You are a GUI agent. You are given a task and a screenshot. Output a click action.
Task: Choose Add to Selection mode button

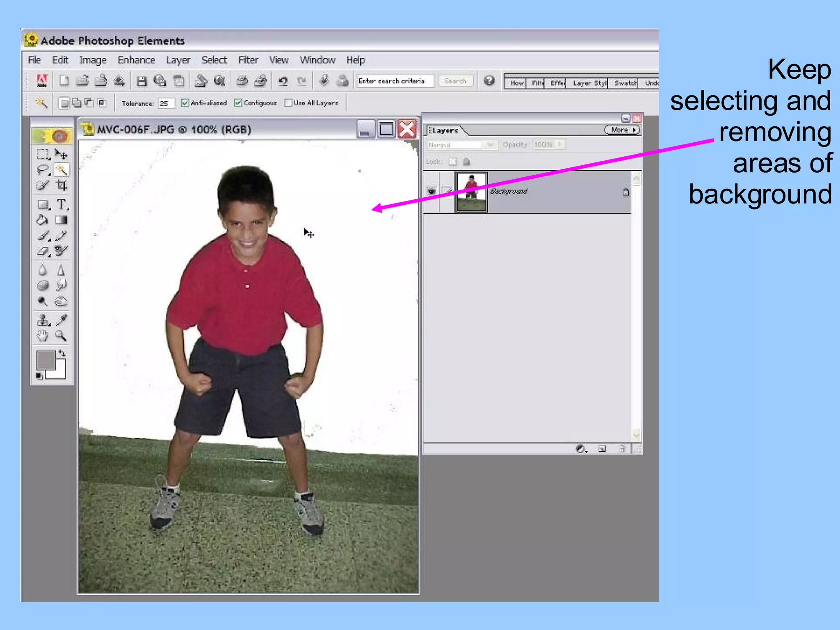point(76,103)
